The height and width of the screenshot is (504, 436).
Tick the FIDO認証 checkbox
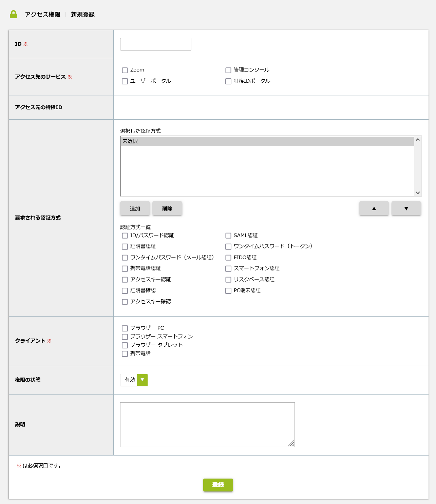pos(228,258)
